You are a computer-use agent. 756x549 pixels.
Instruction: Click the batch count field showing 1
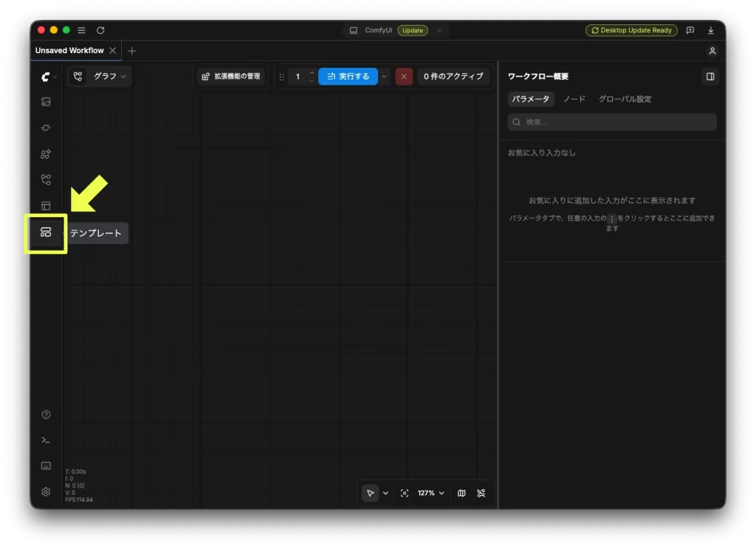[298, 76]
